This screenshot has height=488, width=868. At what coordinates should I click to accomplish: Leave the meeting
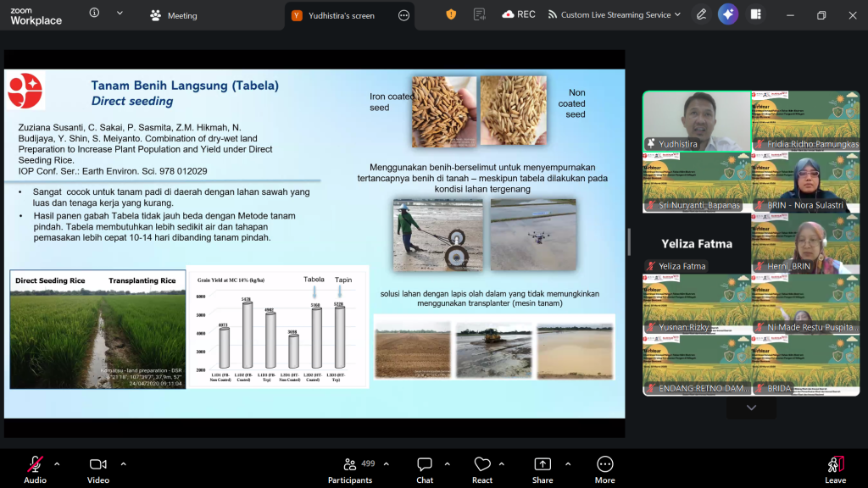tap(835, 469)
